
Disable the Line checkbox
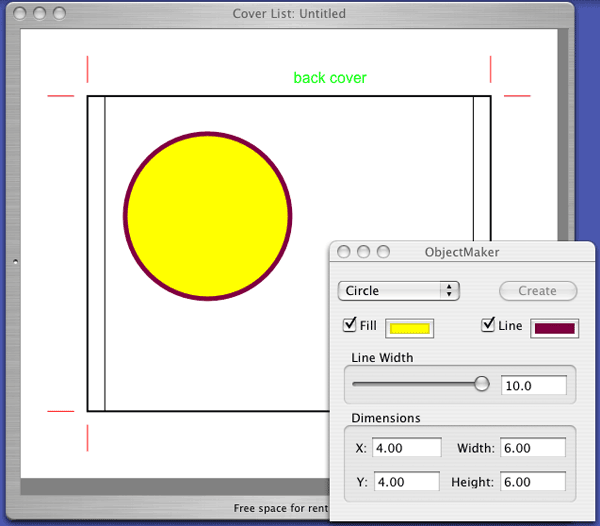pos(489,325)
